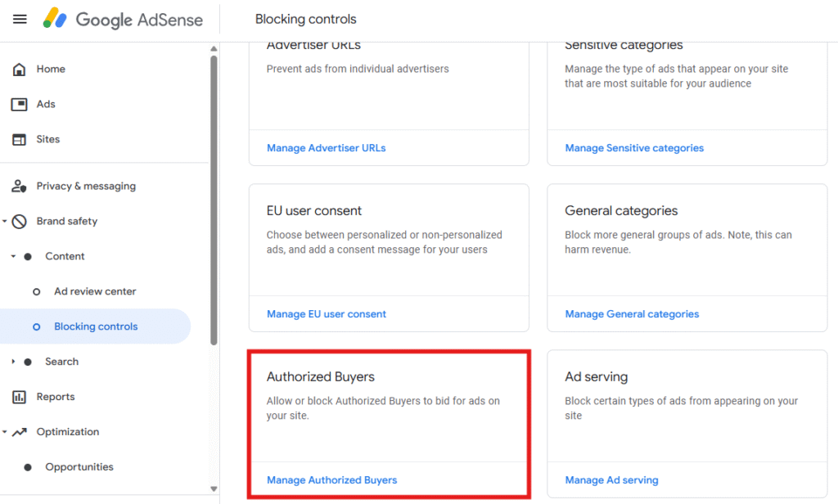Click Manage Authorized Buyers link
This screenshot has height=504, width=838.
point(331,480)
